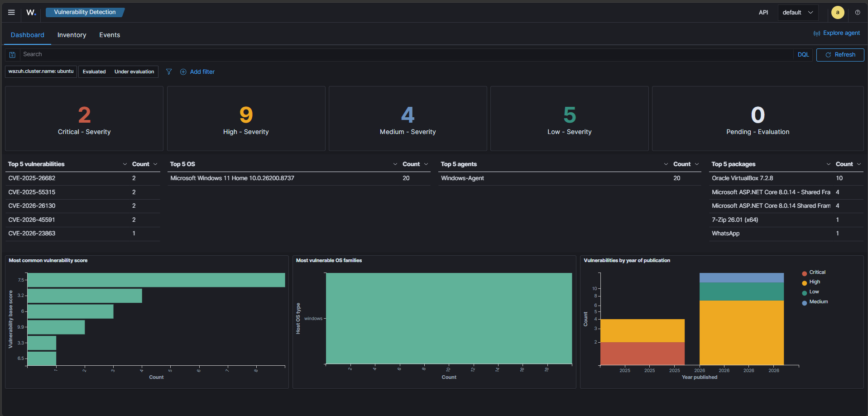Click CVE-2026-45591 row

pyautogui.click(x=83, y=220)
